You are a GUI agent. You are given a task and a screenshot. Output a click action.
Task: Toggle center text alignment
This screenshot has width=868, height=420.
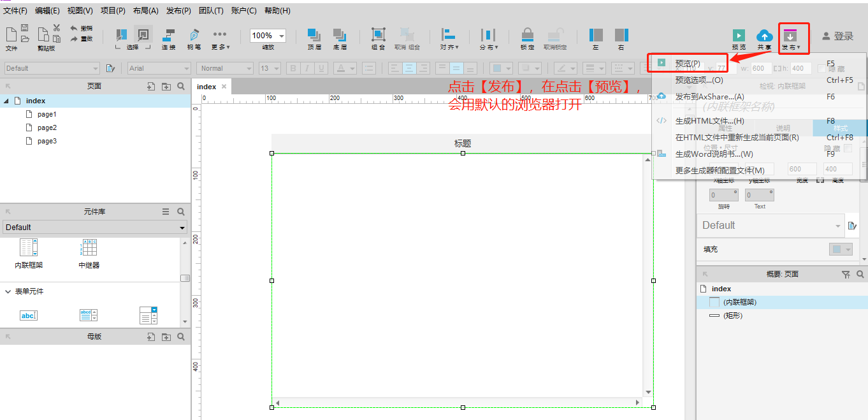(409, 68)
